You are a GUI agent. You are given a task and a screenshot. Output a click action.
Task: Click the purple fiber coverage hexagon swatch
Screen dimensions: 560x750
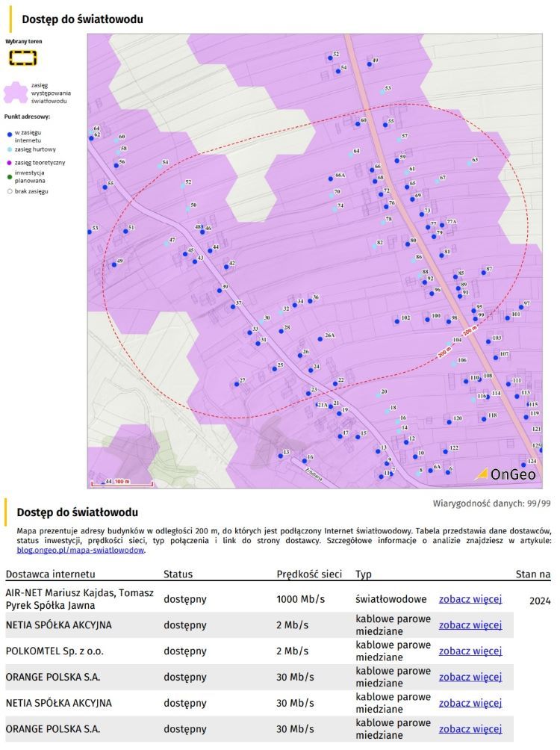16,93
